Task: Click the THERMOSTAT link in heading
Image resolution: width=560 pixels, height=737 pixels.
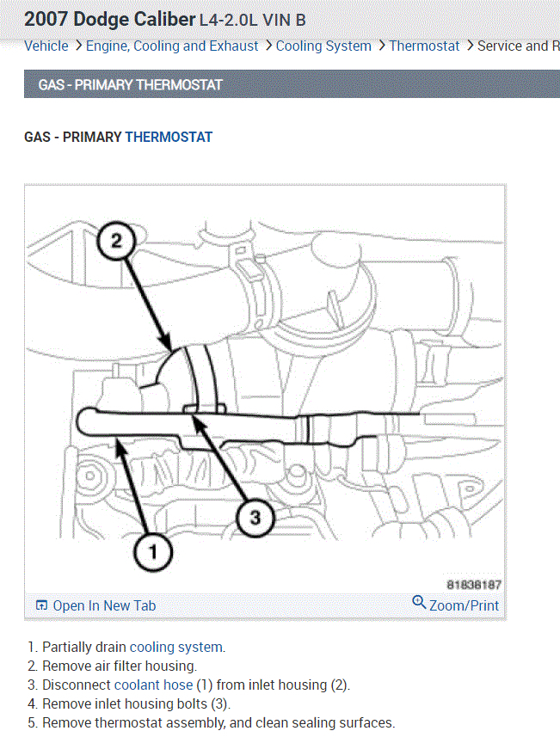Action: (x=169, y=138)
